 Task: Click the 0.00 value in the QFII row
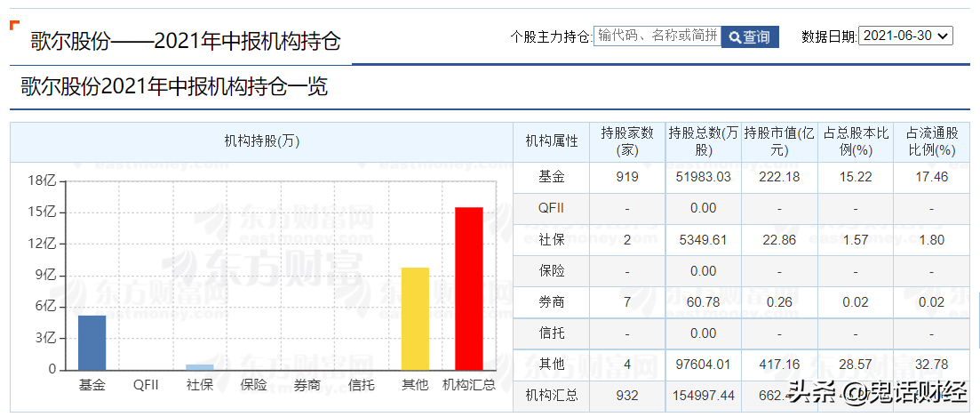point(703,208)
